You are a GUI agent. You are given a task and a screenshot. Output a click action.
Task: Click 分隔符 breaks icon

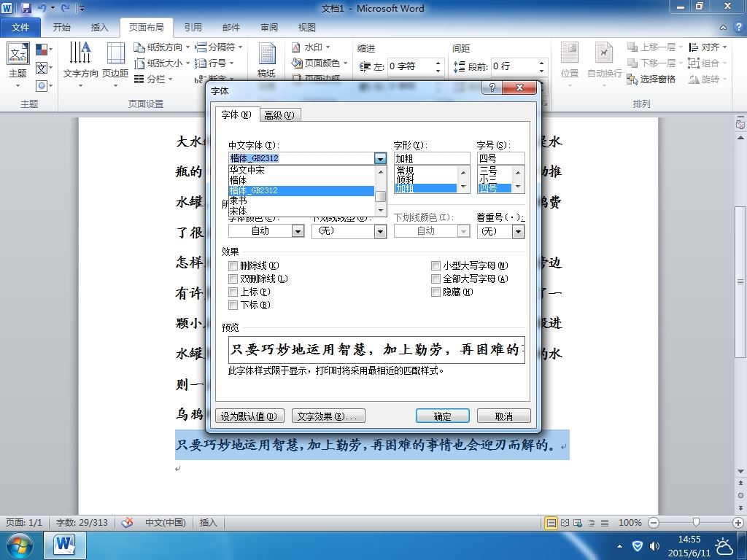click(201, 47)
